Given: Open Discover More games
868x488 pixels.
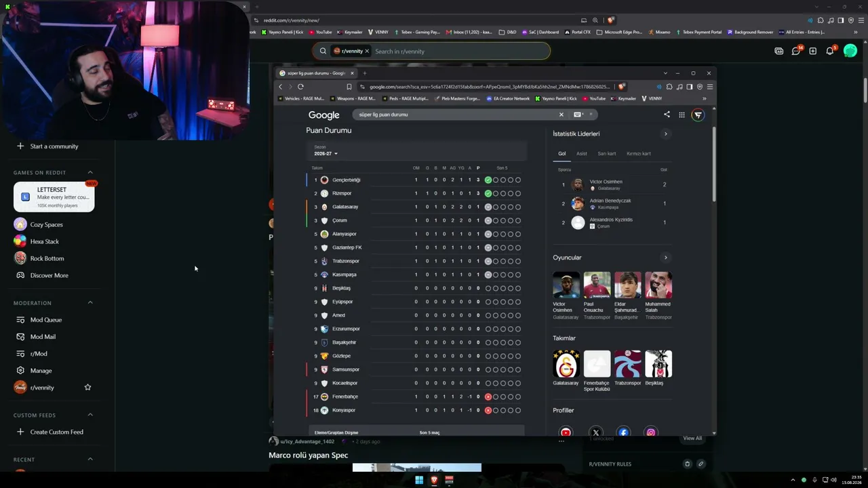Looking at the screenshot, I should click(49, 275).
